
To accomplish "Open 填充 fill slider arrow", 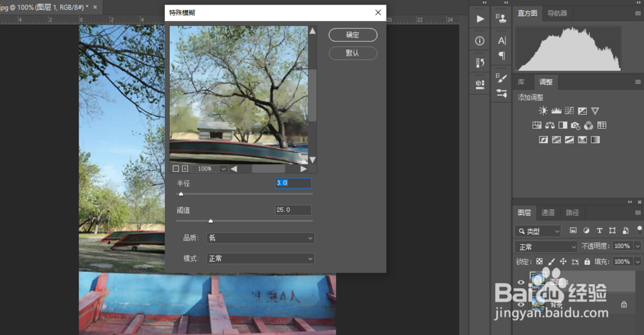I will pyautogui.click(x=638, y=262).
